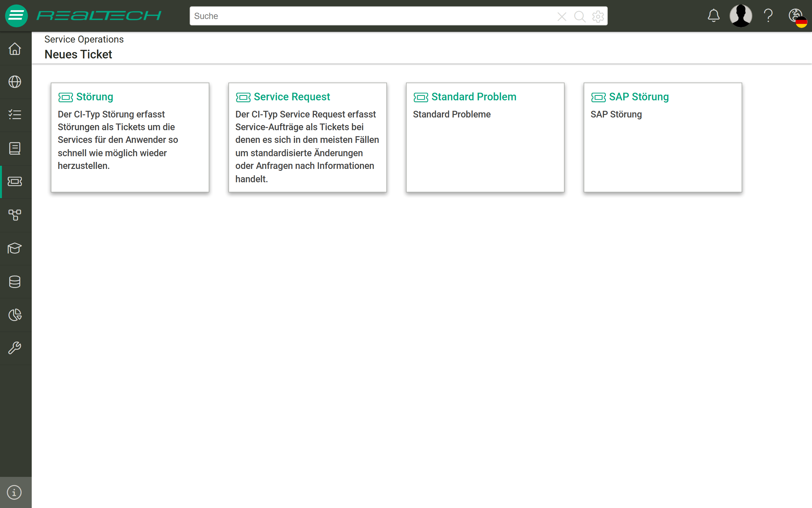Viewport: 812px width, 508px height.
Task: Click ticket icon on SAP Störung card
Action: click(598, 97)
